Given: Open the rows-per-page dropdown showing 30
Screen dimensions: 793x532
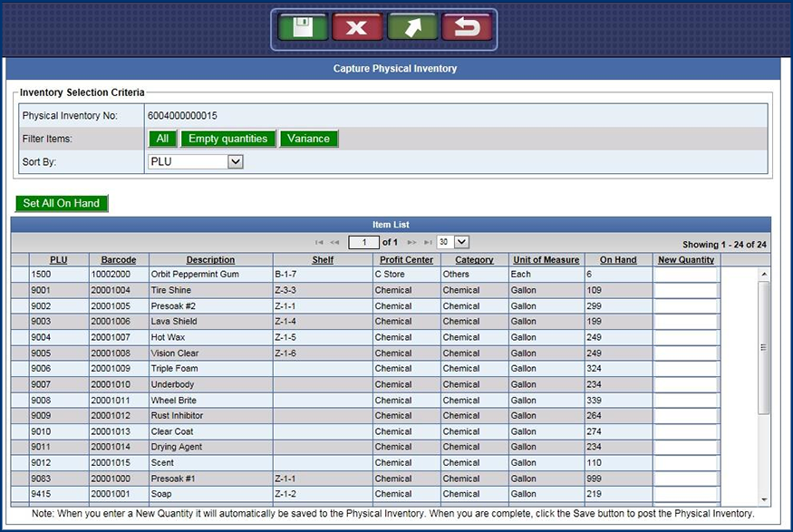Looking at the screenshot, I should click(460, 242).
